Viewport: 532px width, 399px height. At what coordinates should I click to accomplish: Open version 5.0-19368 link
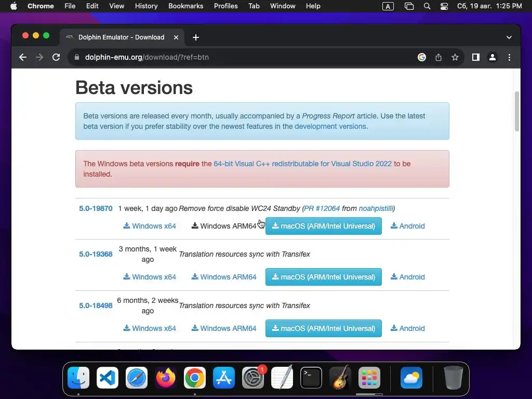point(96,254)
